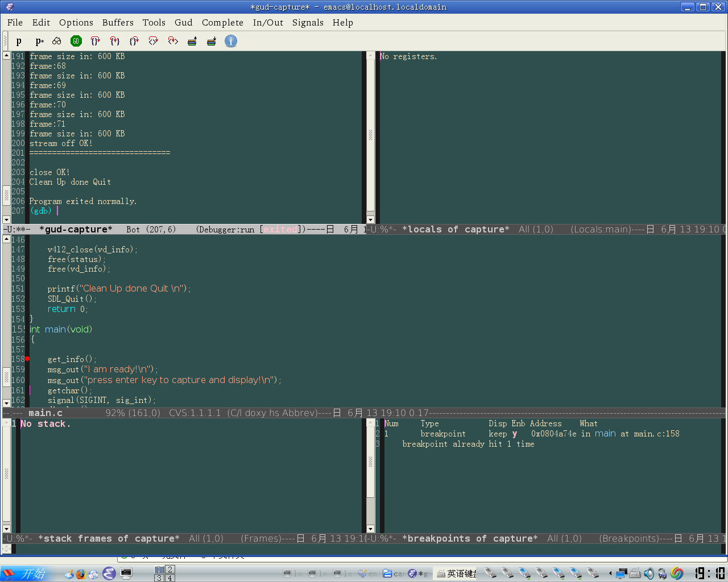Click the 'No registers.' text
The image size is (728, 582).
click(x=408, y=56)
